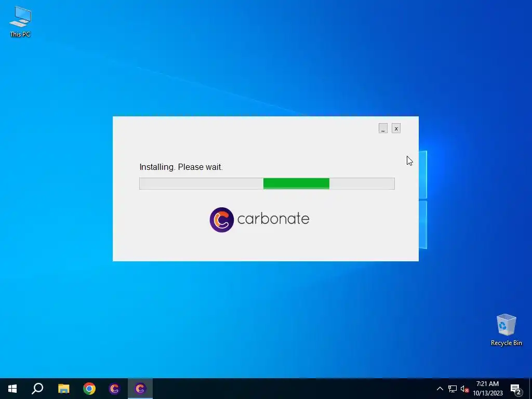Open network status tray icon
532x399 pixels.
click(x=453, y=389)
